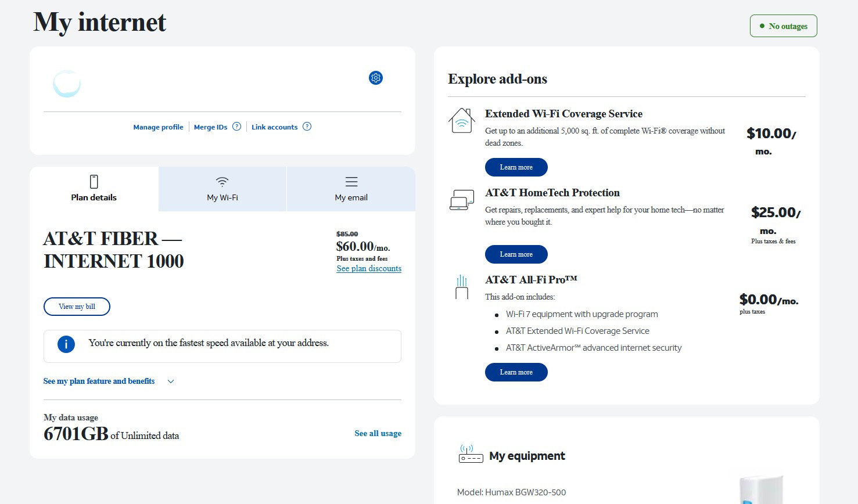Click the Explore add-ons heading
This screenshot has height=504, width=858.
(497, 79)
